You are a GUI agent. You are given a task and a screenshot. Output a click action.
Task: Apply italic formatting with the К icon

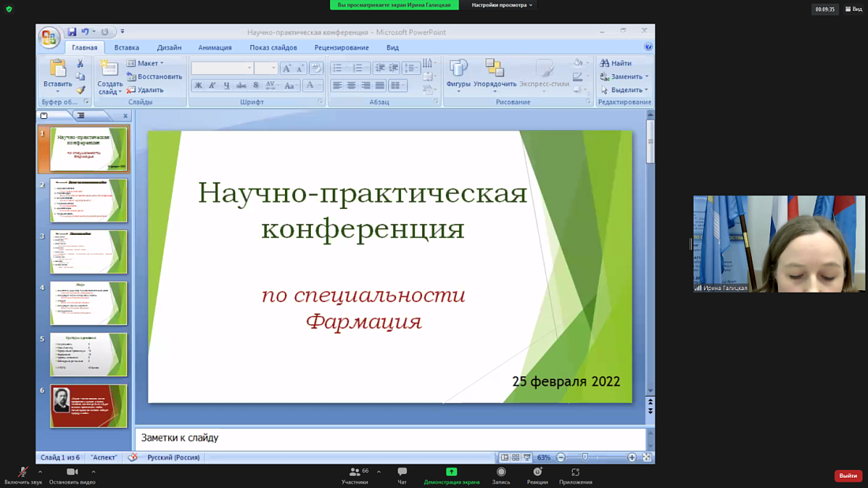(x=211, y=84)
